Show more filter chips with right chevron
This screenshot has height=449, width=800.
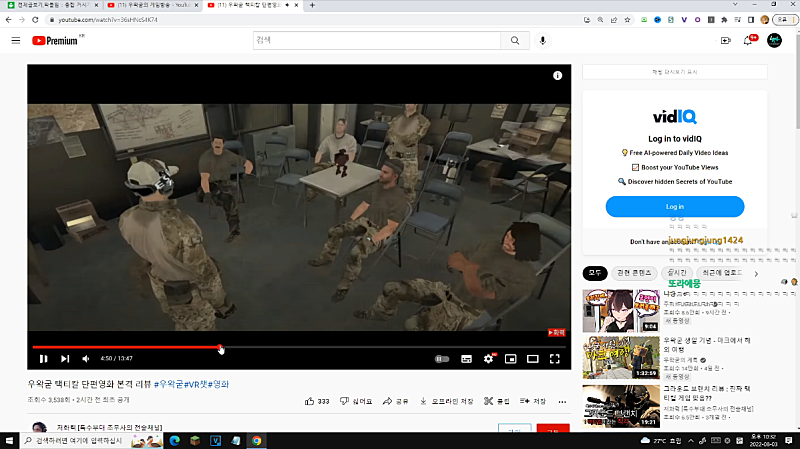(x=756, y=273)
